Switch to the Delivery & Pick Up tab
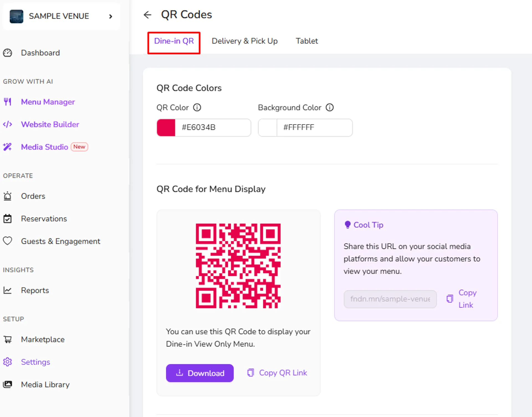532x417 pixels. pyautogui.click(x=245, y=41)
